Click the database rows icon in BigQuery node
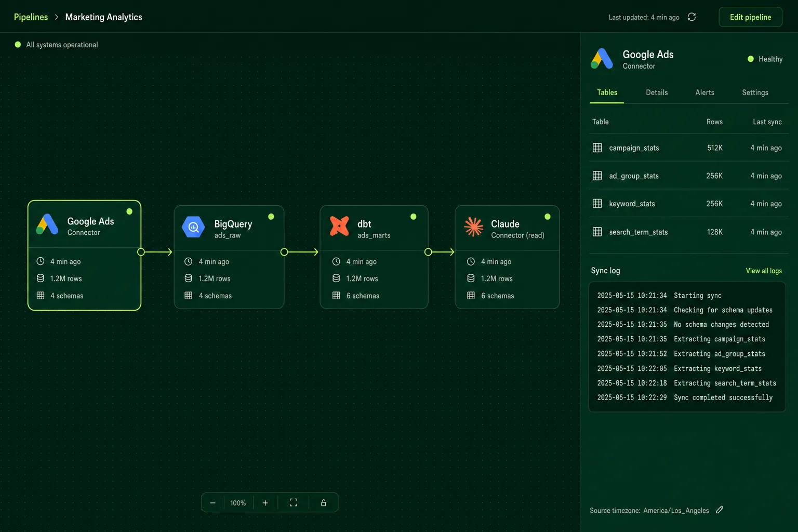The width and height of the screenshot is (798, 532). pos(189,278)
